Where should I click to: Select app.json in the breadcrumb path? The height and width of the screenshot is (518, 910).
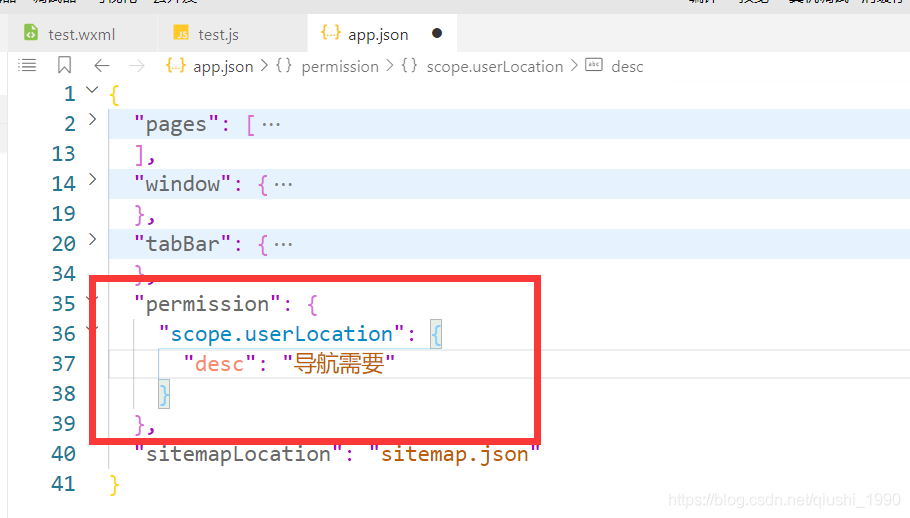point(222,66)
